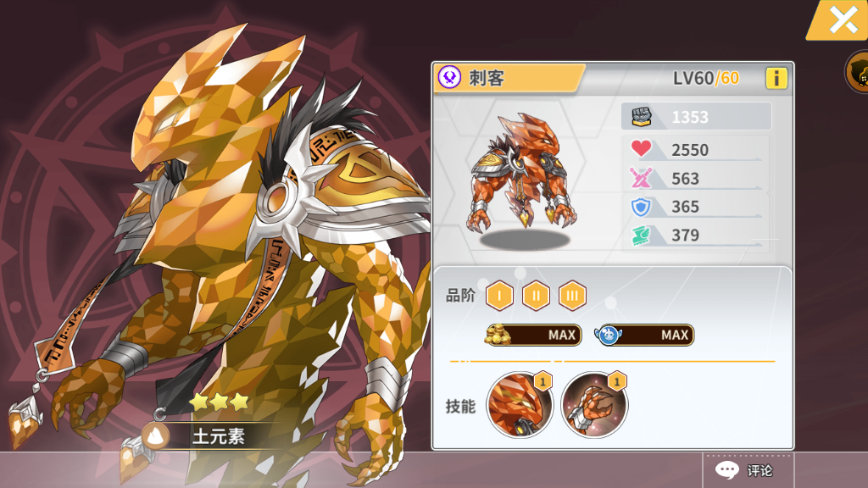Tap the 土元素 earth element label
This screenshot has height=488, width=868.
(218, 436)
